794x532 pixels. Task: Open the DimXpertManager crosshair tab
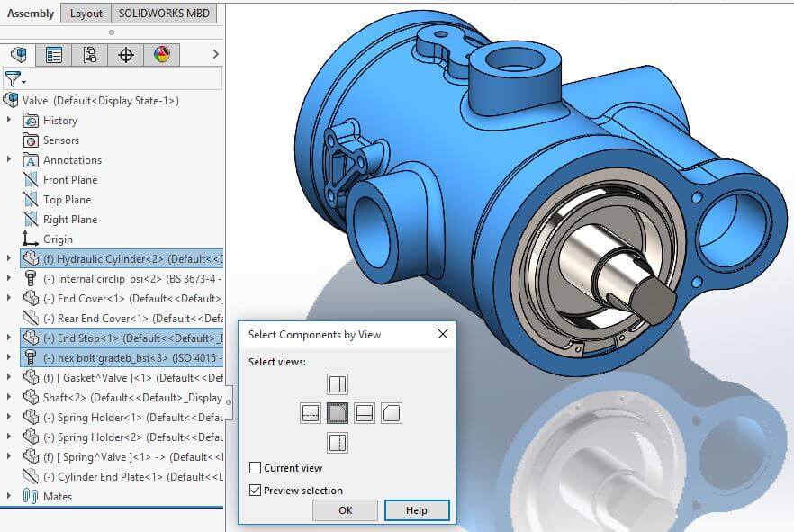pos(126,55)
